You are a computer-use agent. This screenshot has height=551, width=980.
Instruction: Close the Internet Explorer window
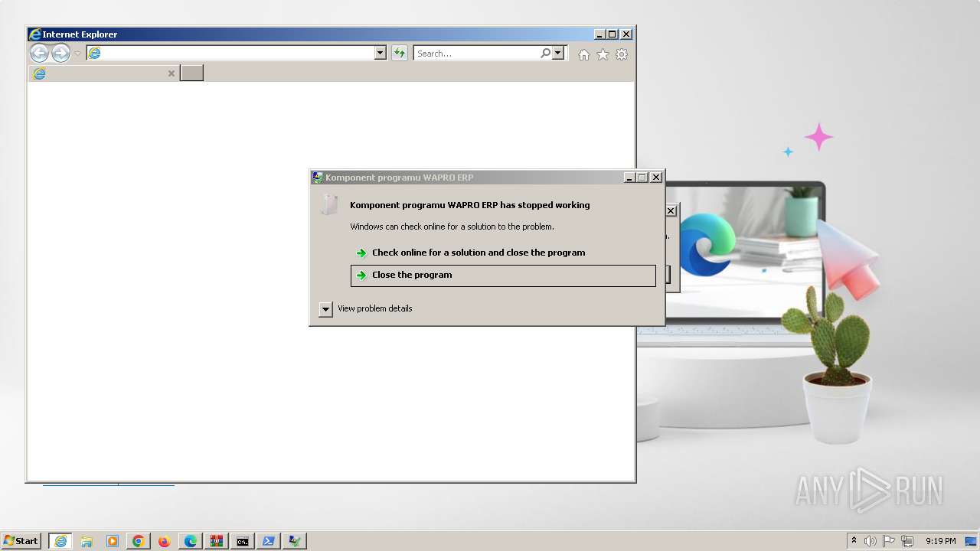pyautogui.click(x=626, y=34)
